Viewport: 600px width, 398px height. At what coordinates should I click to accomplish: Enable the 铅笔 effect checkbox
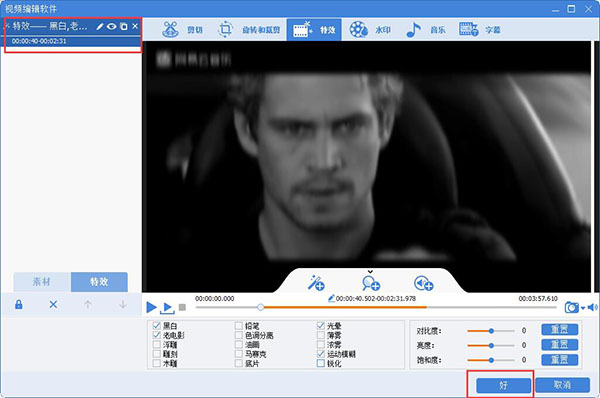(239, 326)
